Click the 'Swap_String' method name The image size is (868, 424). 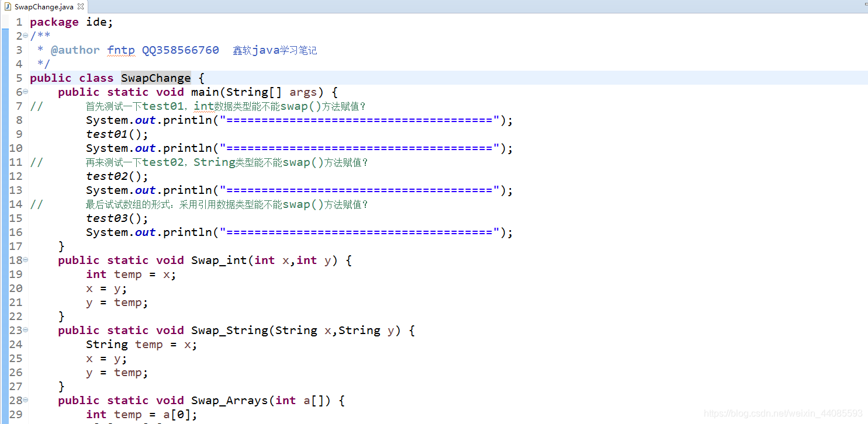pos(230,331)
